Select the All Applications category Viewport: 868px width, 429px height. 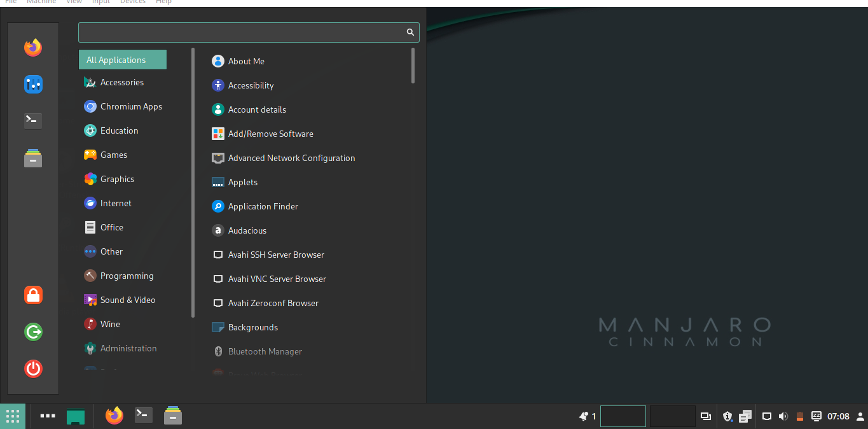pyautogui.click(x=123, y=60)
